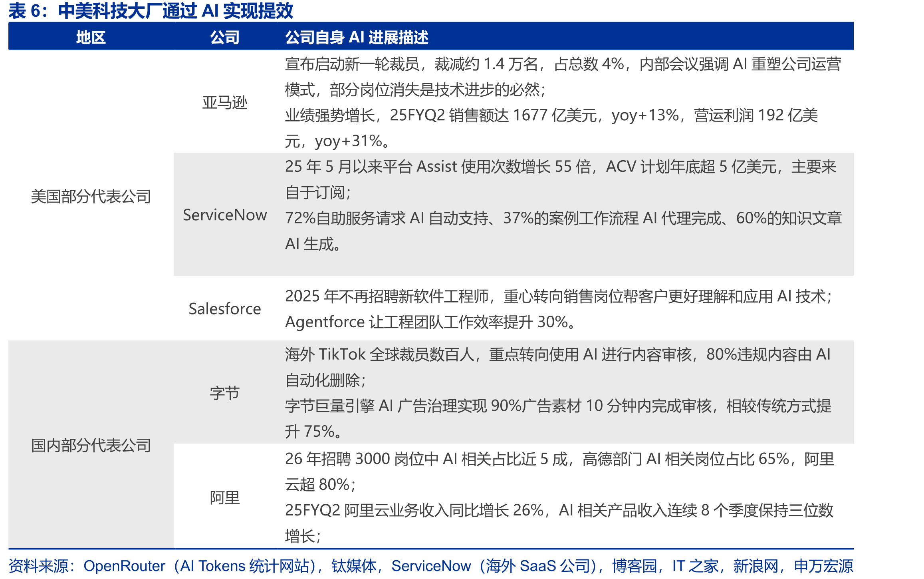Click the table title '表 6: 中美科技大厂通过 AI 实现提效'
This screenshot has width=924, height=579.
pos(151,11)
